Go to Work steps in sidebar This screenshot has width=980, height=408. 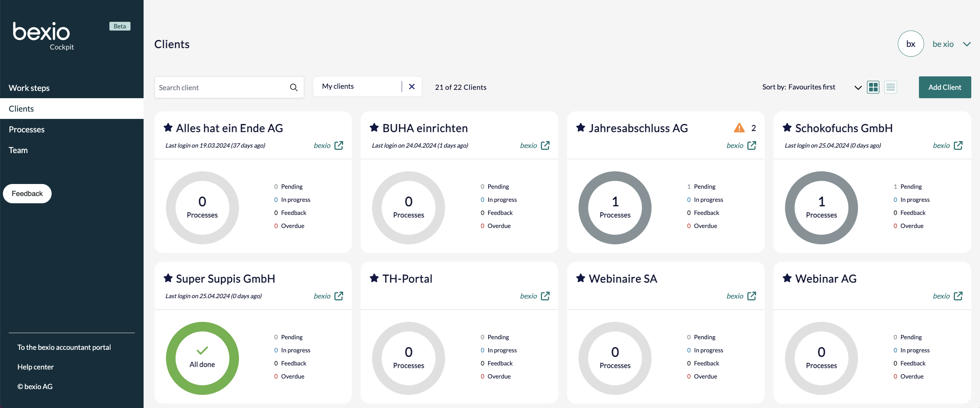29,88
